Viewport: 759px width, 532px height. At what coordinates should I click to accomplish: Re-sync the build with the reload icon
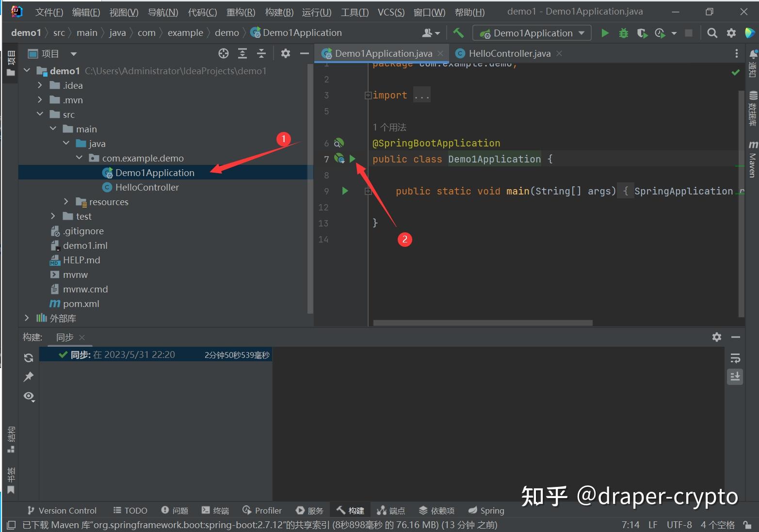(x=29, y=358)
